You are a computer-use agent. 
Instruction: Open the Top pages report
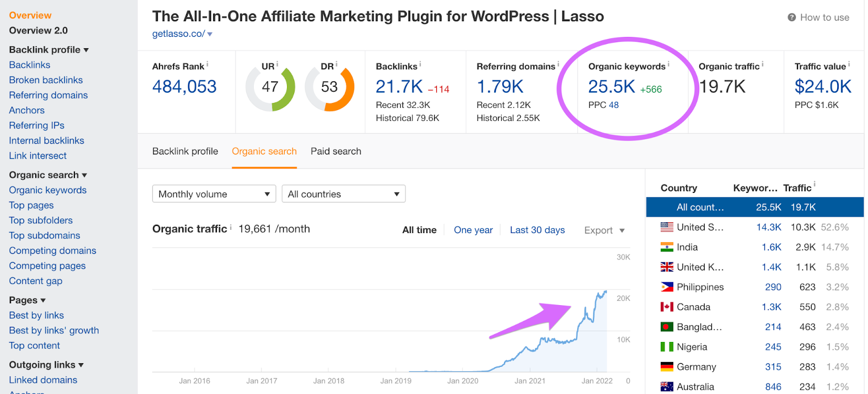(31, 205)
